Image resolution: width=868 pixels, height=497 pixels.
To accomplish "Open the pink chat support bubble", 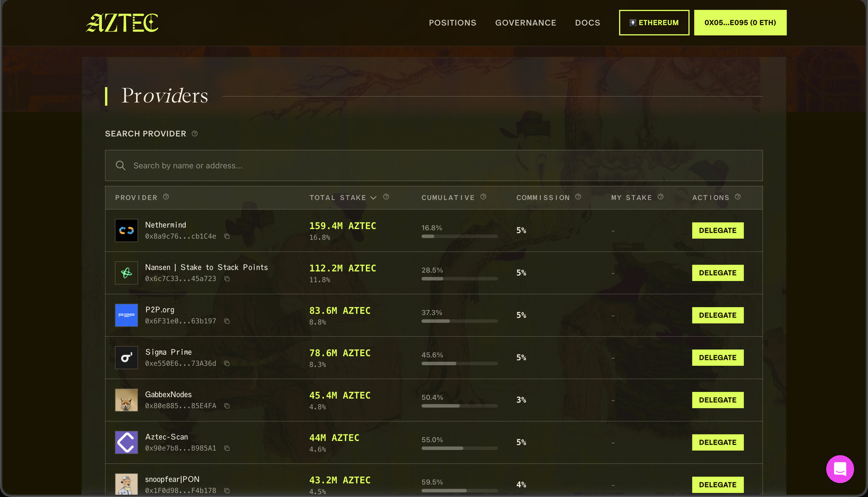I will [840, 469].
